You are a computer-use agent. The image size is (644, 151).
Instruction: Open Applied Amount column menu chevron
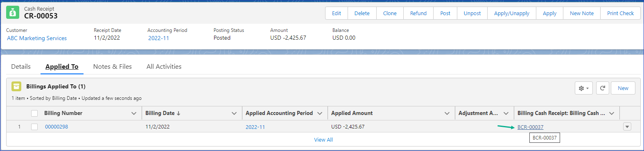click(x=447, y=113)
